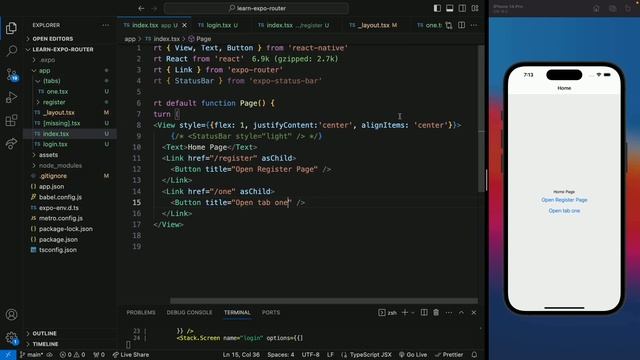
Task: Click Prettier in status bar
Action: click(449, 355)
